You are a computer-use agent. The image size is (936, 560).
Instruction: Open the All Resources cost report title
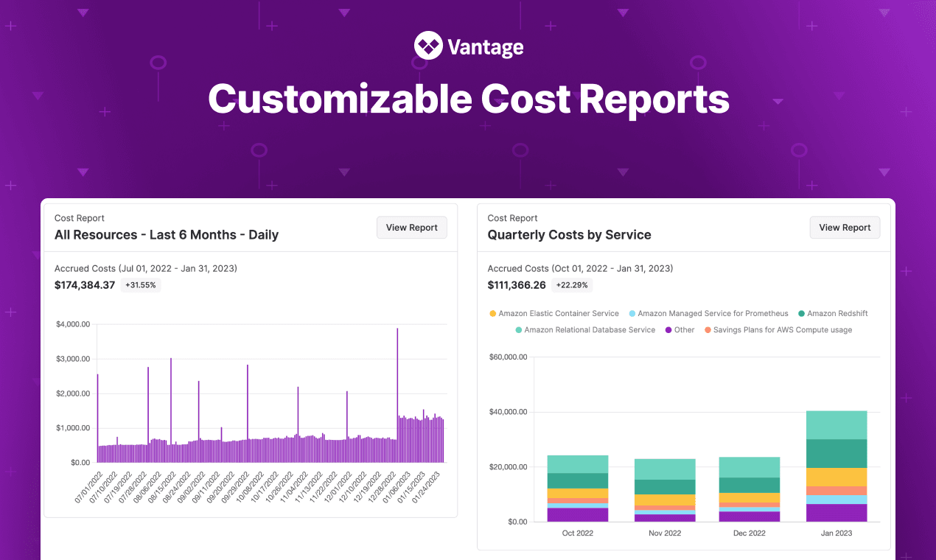[166, 234]
